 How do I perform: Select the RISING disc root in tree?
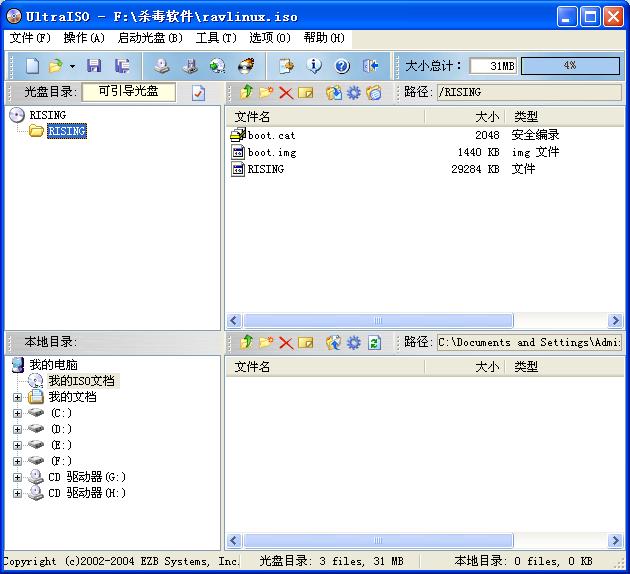click(47, 115)
